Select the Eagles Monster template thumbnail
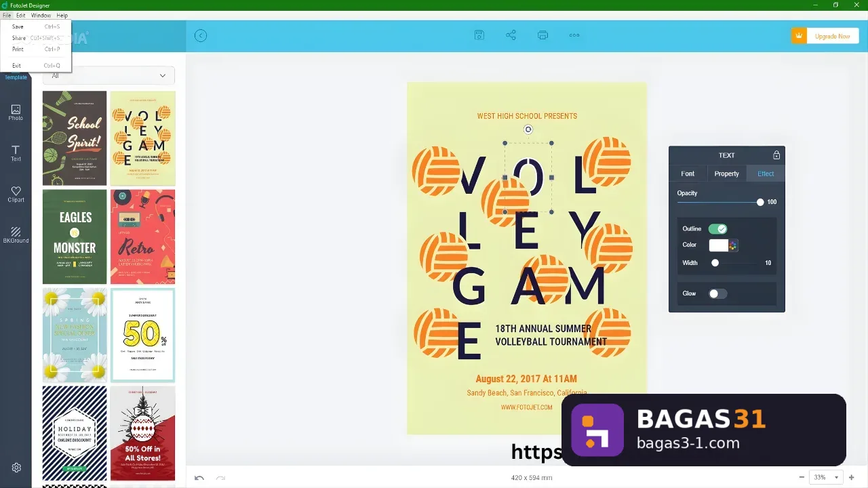This screenshot has width=868, height=488. [x=75, y=237]
